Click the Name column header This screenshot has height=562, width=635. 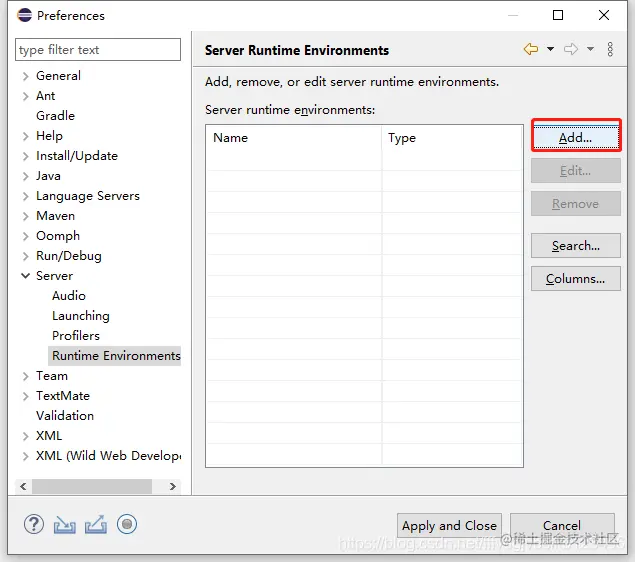click(x=294, y=138)
